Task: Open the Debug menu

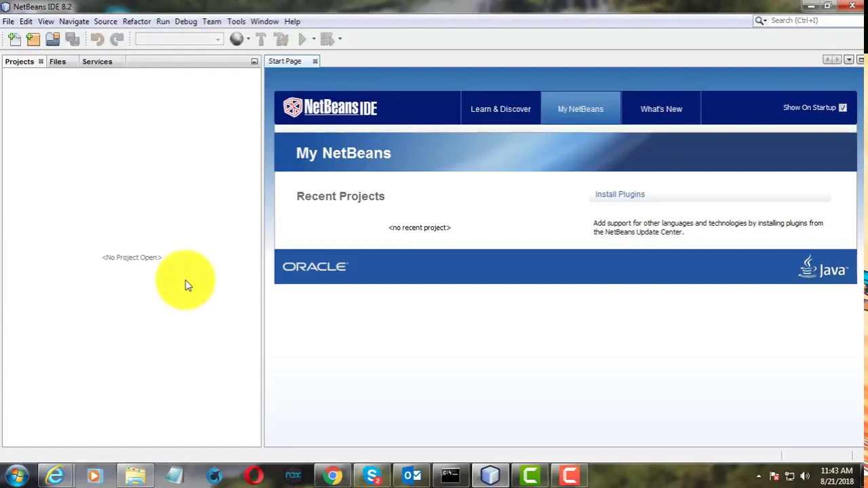Action: tap(186, 21)
